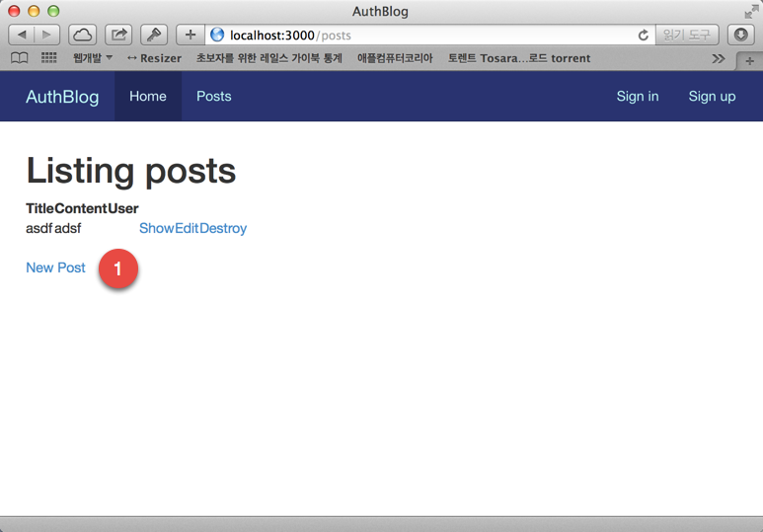
Task: Open the Home navbar item
Action: [148, 96]
